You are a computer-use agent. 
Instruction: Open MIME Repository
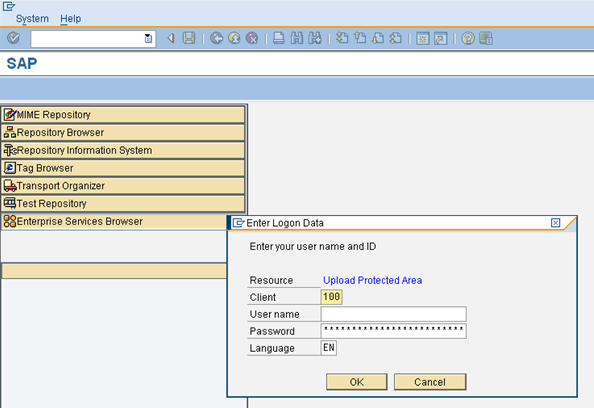[123, 114]
